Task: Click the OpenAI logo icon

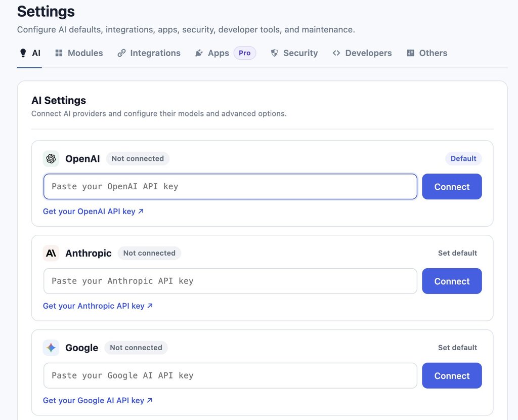Action: coord(51,159)
